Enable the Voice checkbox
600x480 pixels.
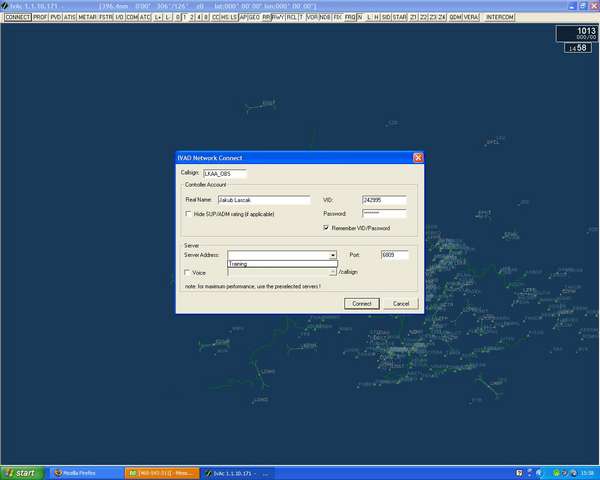[x=187, y=272]
